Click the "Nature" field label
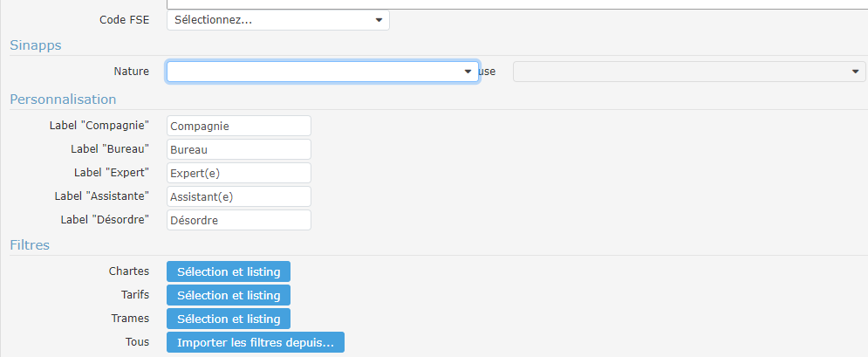868x357 pixels. (131, 72)
